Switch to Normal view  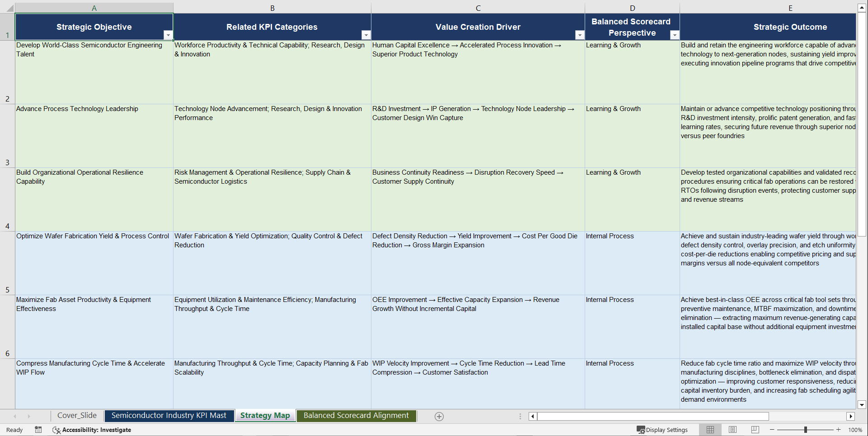coord(710,430)
